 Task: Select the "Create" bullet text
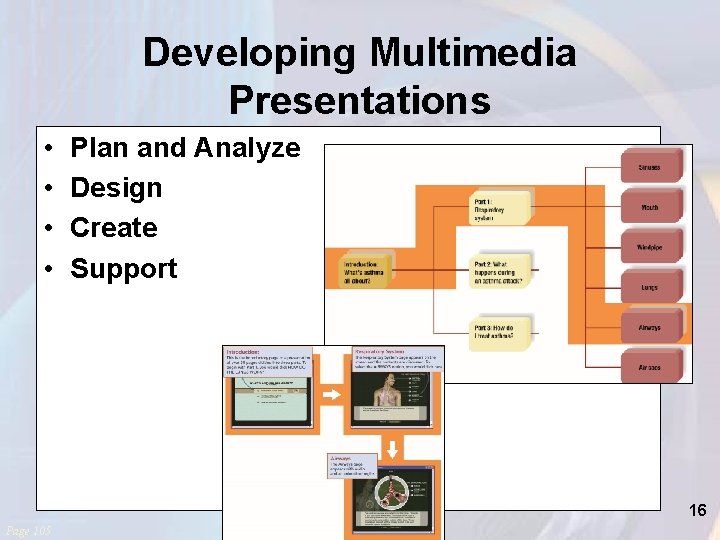click(114, 228)
